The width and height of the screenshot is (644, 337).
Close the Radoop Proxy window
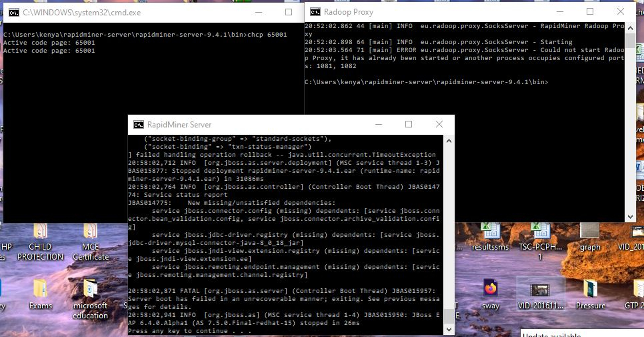coord(621,12)
